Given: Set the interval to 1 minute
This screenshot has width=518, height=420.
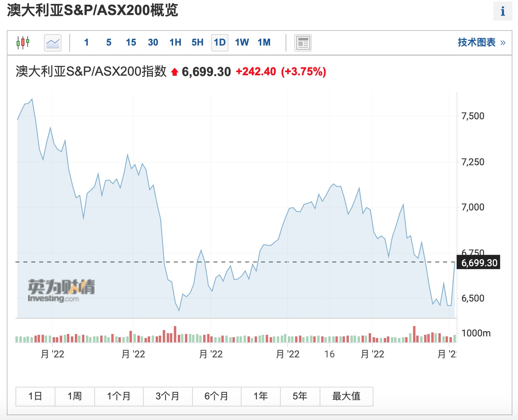Looking at the screenshot, I should click(x=86, y=42).
